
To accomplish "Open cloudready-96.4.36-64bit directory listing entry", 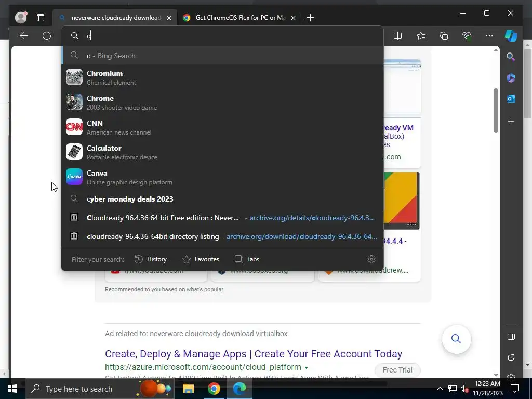I will 222,236.
